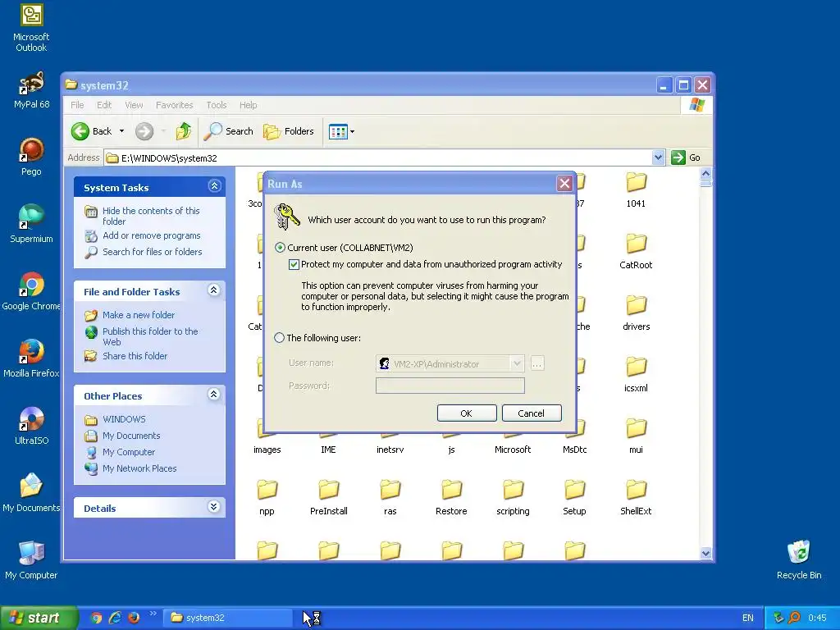The height and width of the screenshot is (630, 840).
Task: Launch Internet Explorer from Quick Launch
Action: [115, 618]
